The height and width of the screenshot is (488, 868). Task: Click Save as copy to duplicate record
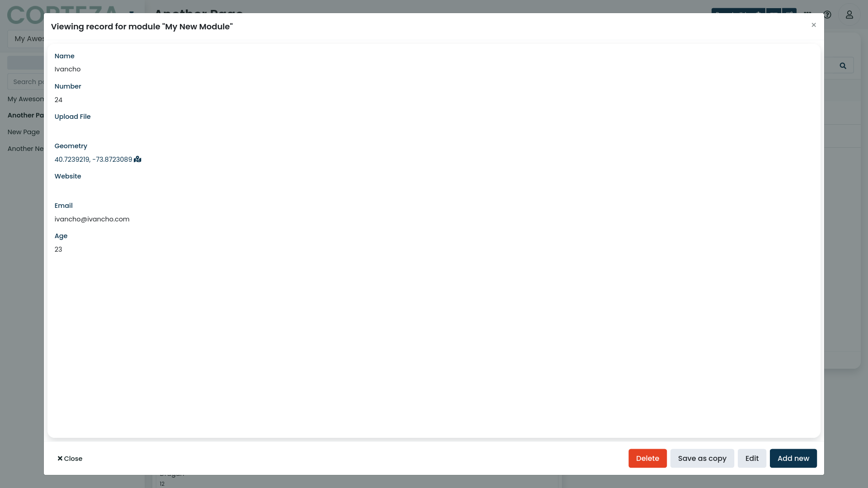click(x=702, y=458)
